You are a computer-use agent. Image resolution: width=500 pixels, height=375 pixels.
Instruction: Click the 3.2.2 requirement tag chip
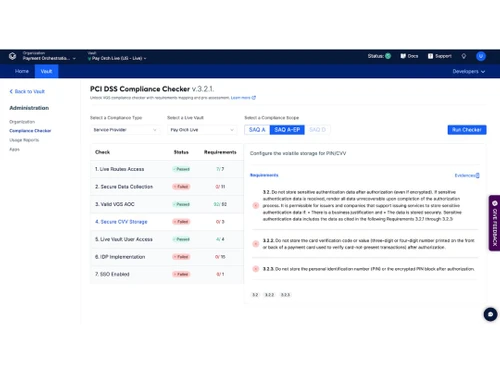click(269, 295)
